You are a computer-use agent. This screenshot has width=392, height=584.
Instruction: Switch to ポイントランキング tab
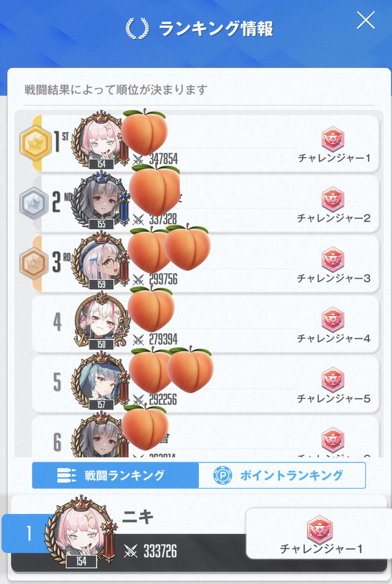282,475
